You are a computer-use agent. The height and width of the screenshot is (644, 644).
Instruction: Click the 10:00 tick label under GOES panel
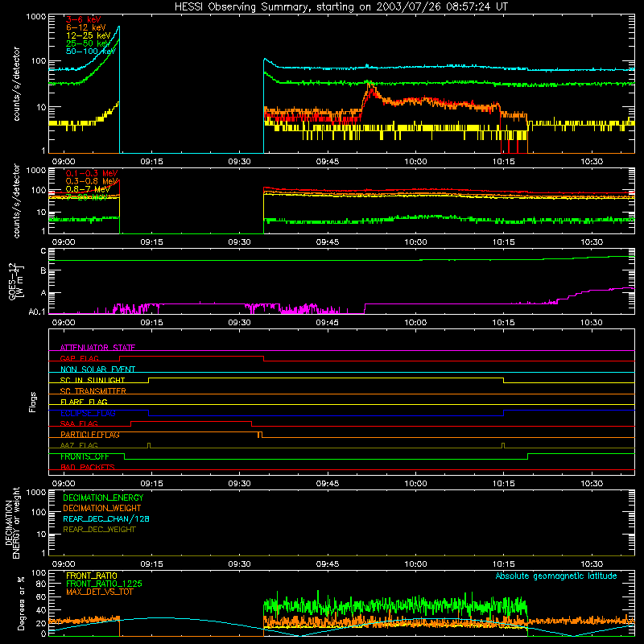click(415, 323)
